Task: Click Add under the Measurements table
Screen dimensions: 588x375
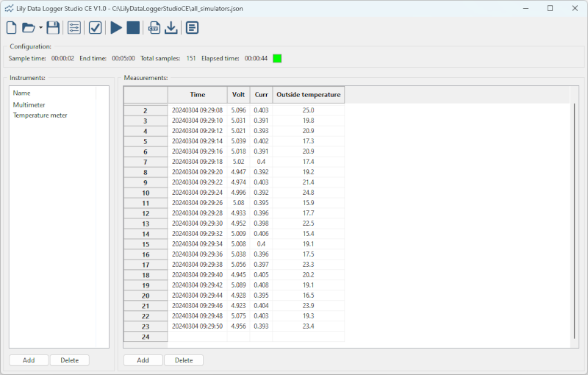Action: [x=143, y=360]
